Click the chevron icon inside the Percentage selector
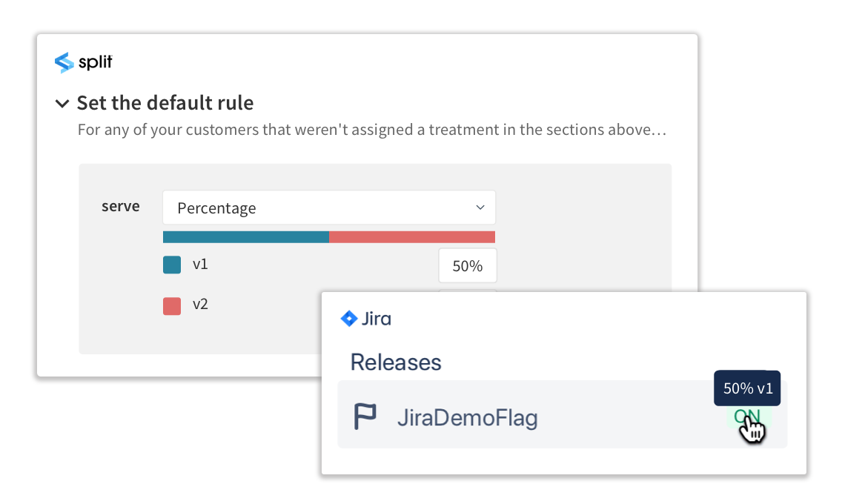Viewport: 842px width, 504px height. [x=480, y=208]
